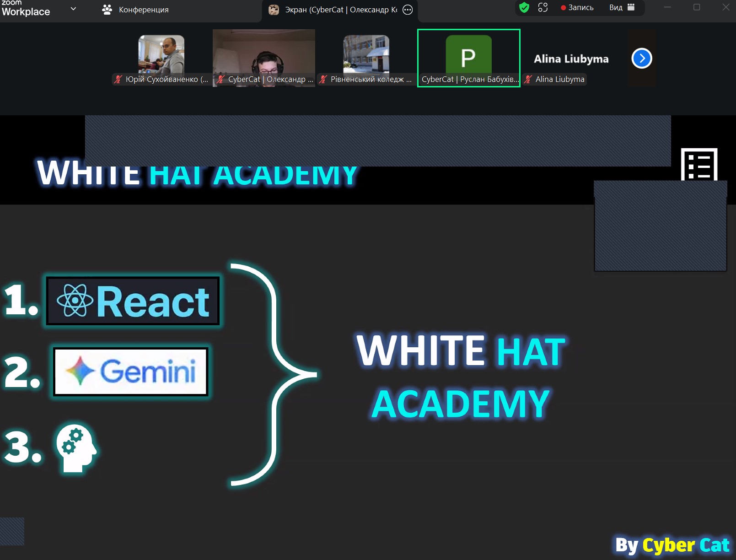Select the green P avatar of Руслан Бабухів
The image size is (736, 560).
468,55
